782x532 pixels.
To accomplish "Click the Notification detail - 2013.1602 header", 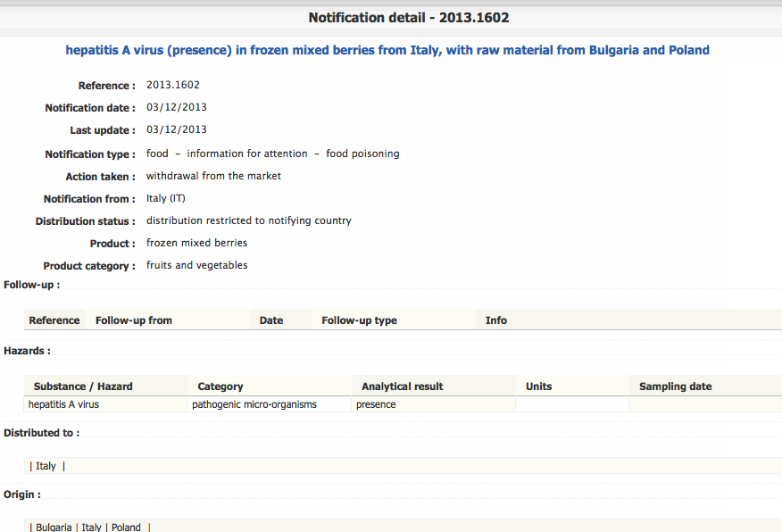I will pyautogui.click(x=409, y=17).
